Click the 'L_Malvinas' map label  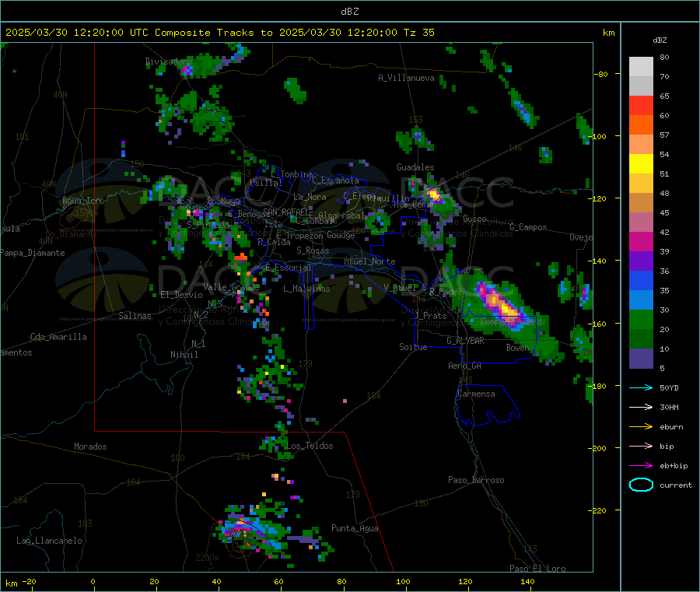pyautogui.click(x=306, y=289)
